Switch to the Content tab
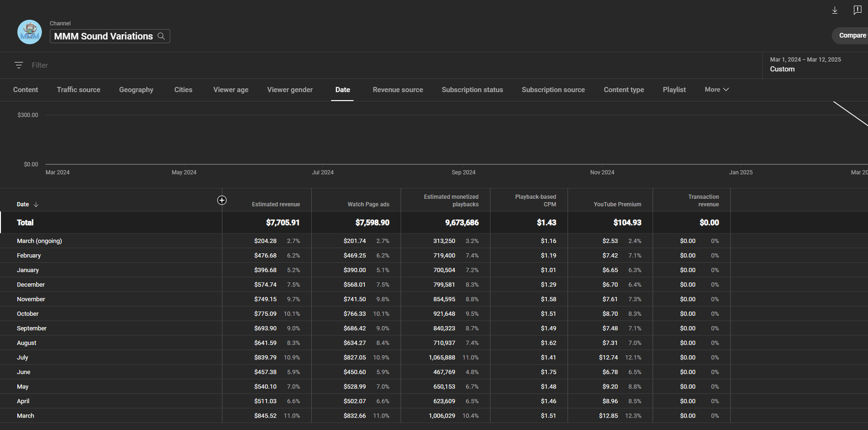 (25, 90)
